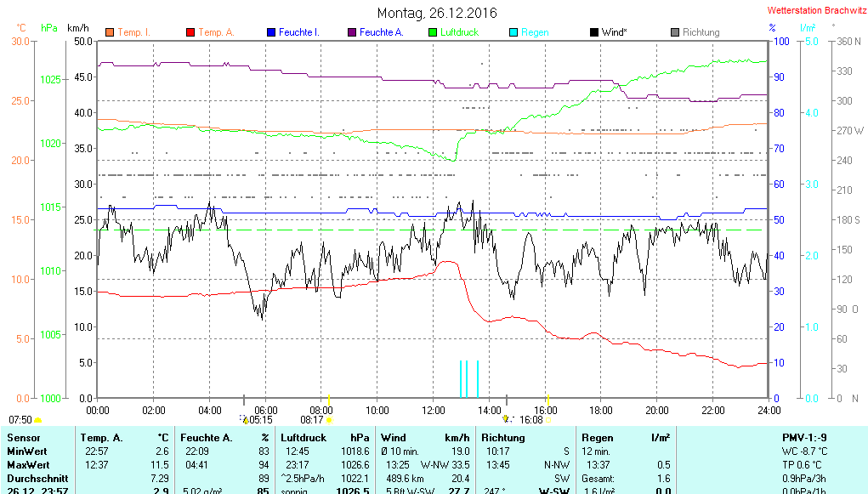This screenshot has height=494, width=868.
Task: Click the sunset marker at 16:08
Action: pos(548,420)
